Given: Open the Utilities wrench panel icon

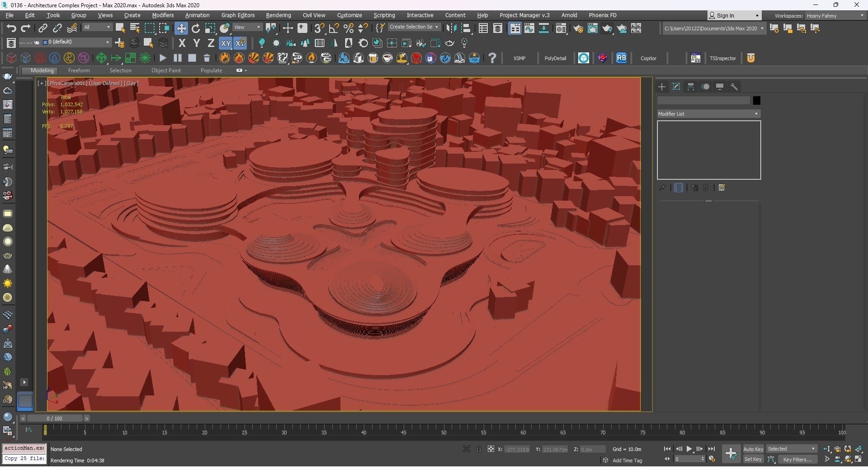Looking at the screenshot, I should click(734, 87).
